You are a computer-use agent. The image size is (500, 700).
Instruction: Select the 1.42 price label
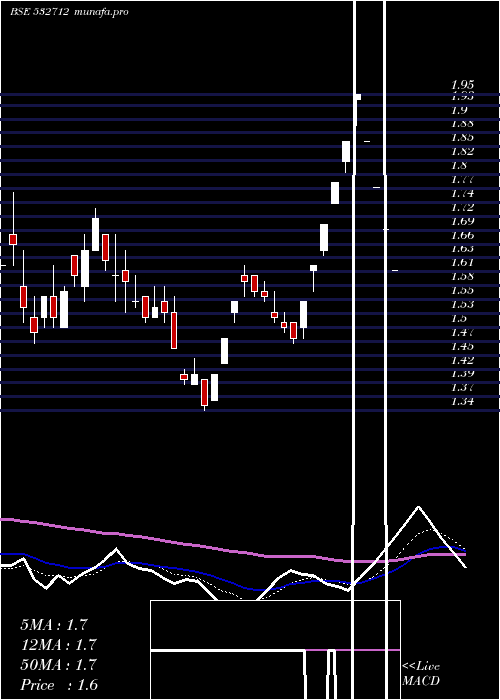pyautogui.click(x=462, y=359)
